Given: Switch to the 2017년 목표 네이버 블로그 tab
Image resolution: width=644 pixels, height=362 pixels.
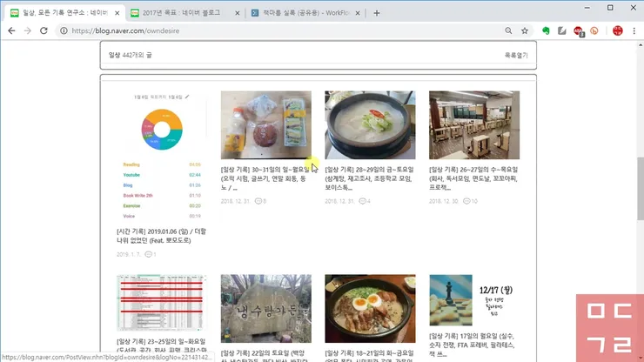Looking at the screenshot, I should pos(181,13).
